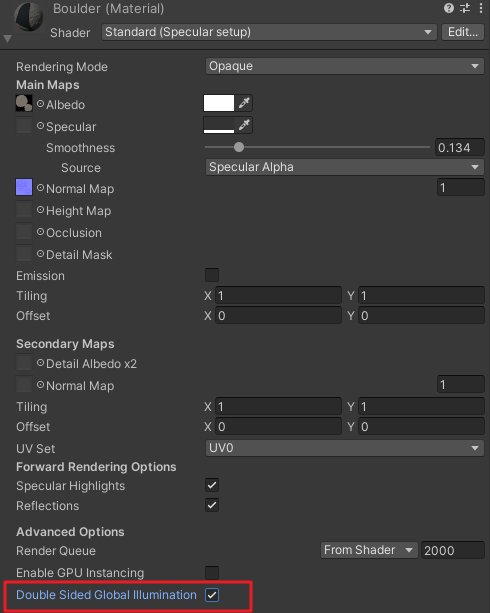Open the Rendering Mode Opaque dropdown

point(345,66)
